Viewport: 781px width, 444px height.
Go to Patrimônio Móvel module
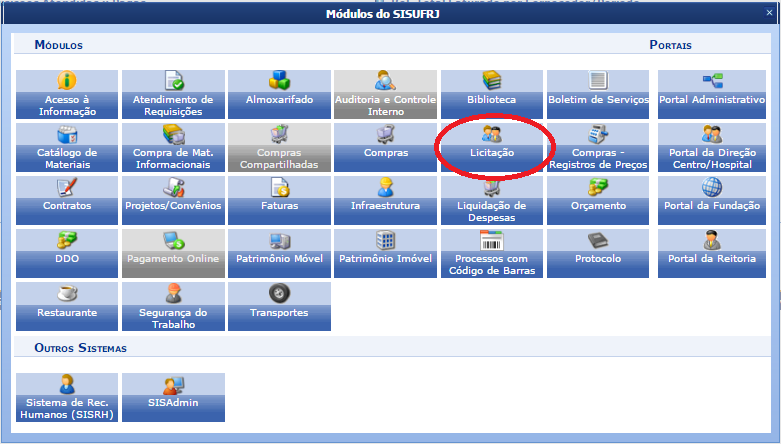[279, 252]
